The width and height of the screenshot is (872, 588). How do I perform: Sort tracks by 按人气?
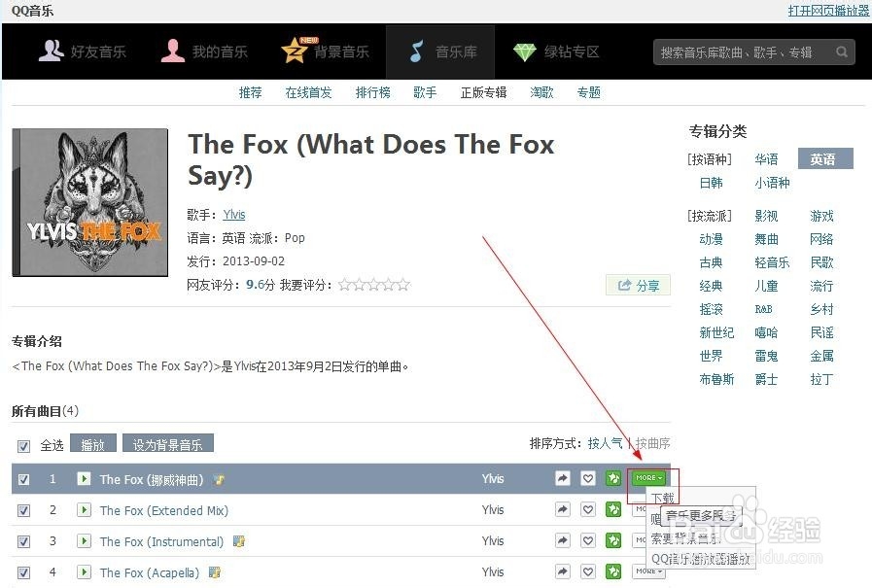point(605,443)
